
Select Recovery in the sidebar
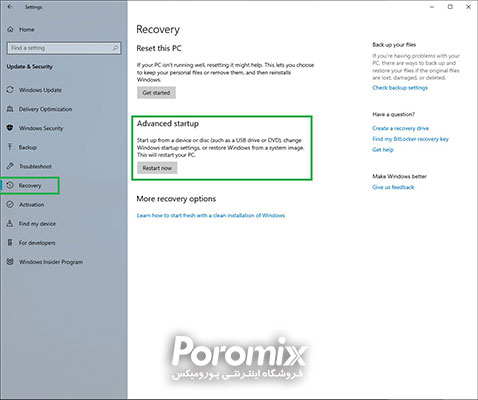tap(30, 186)
